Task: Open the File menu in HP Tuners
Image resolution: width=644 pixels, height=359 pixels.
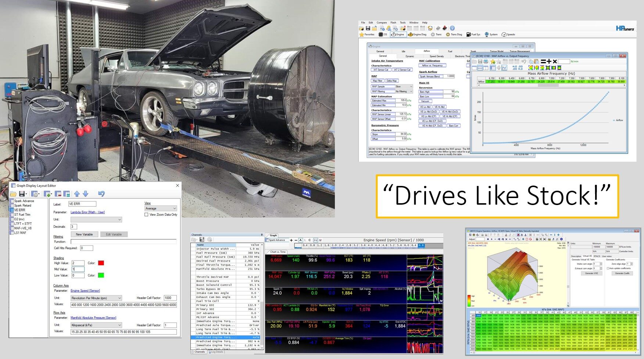Action: (363, 23)
